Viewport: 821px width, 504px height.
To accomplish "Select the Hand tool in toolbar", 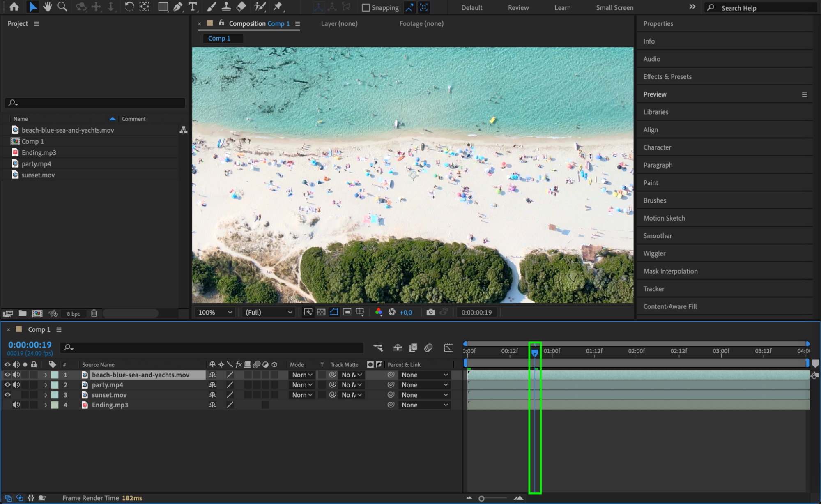I will point(48,7).
